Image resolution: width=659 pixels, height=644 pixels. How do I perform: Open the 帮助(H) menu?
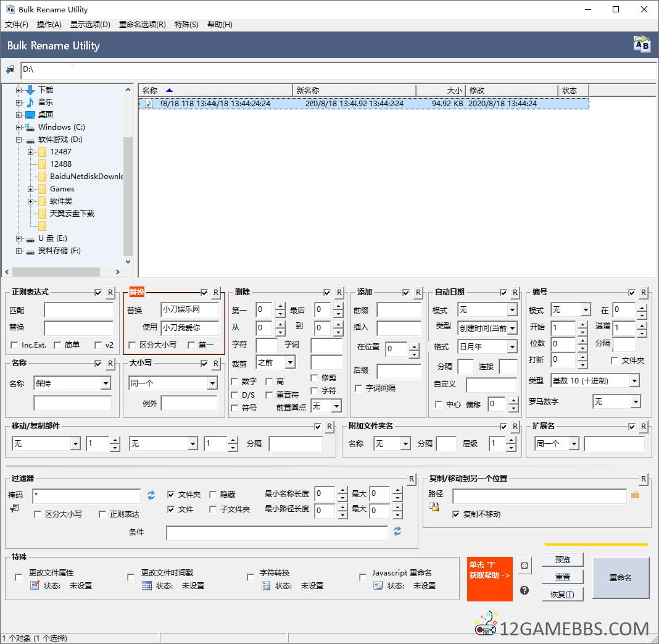tap(220, 25)
